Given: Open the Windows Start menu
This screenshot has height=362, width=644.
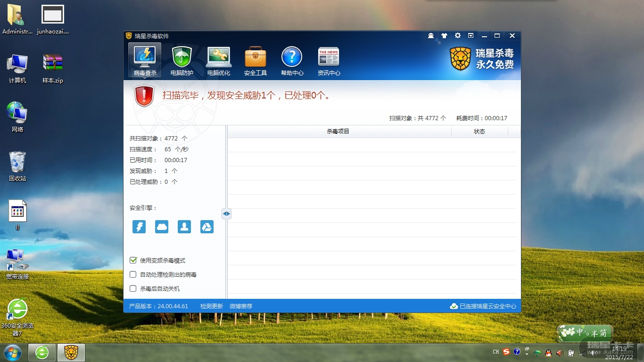Looking at the screenshot, I should coord(12,353).
